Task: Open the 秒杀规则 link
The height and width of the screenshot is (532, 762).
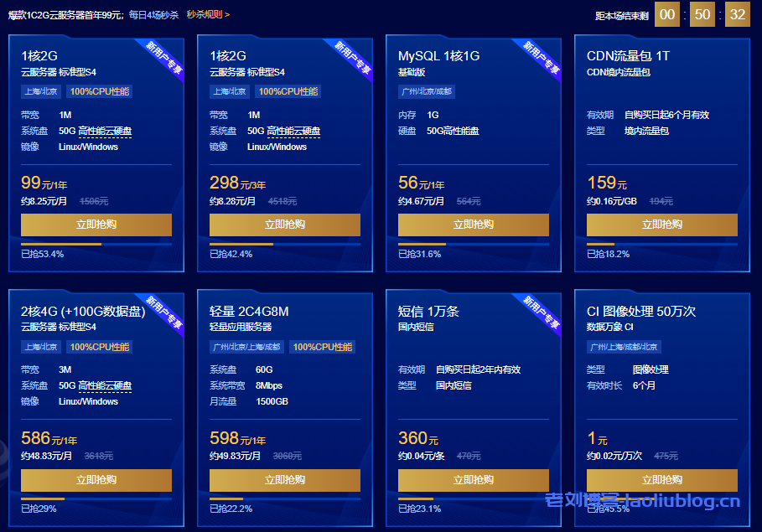Action: 207,14
